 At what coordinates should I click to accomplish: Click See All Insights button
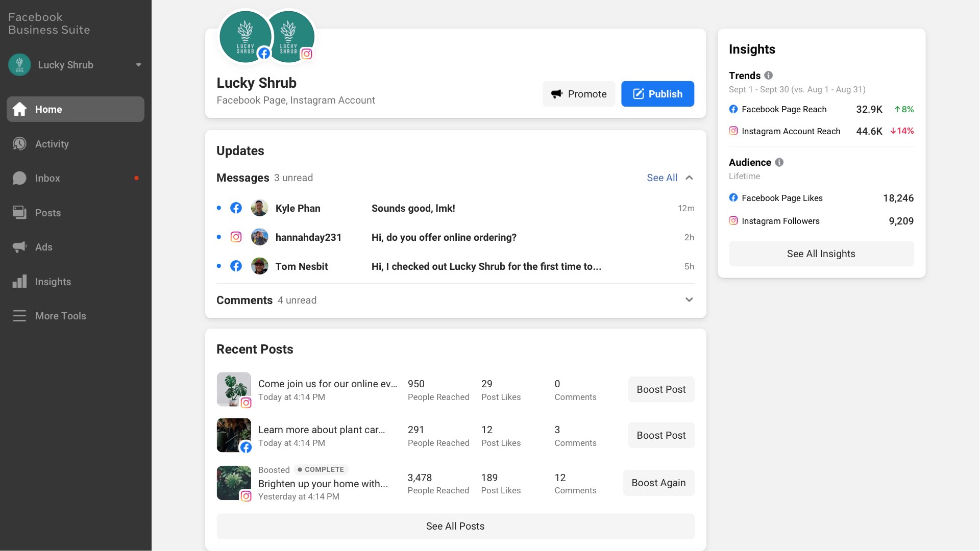[x=821, y=254]
